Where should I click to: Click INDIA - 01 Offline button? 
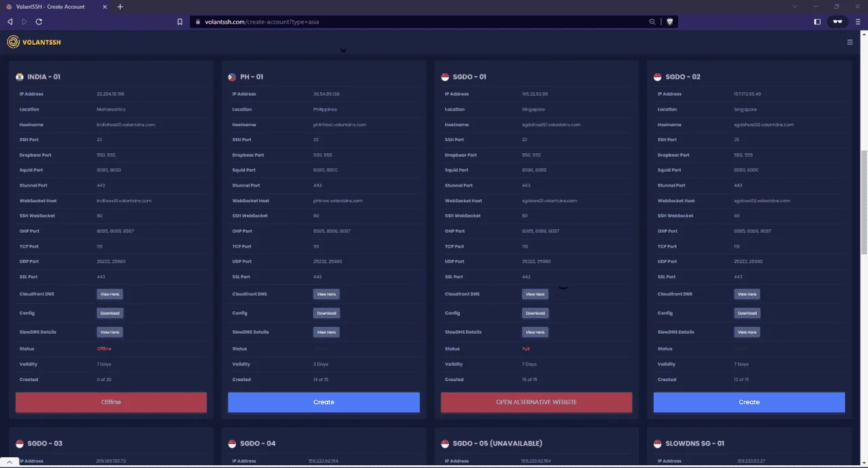111,402
